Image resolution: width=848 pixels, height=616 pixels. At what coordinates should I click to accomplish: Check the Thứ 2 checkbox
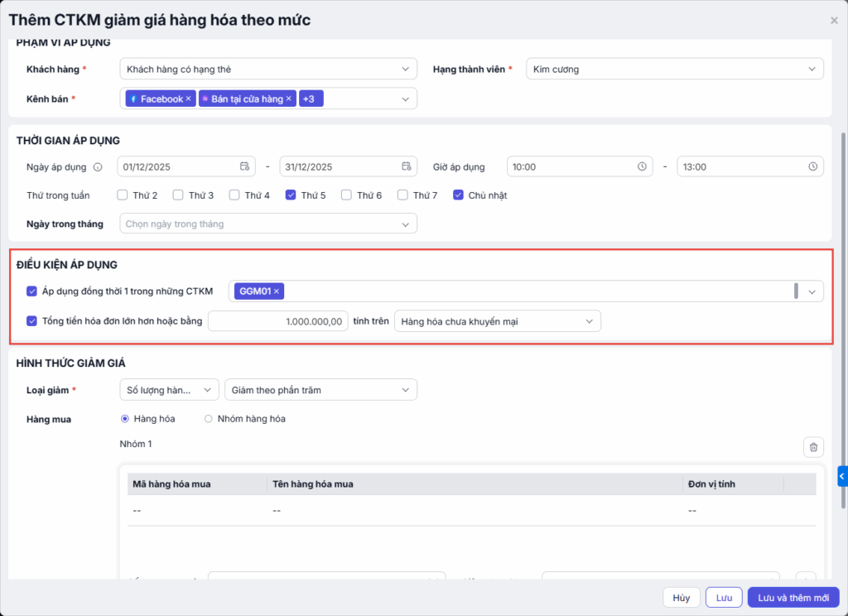122,195
